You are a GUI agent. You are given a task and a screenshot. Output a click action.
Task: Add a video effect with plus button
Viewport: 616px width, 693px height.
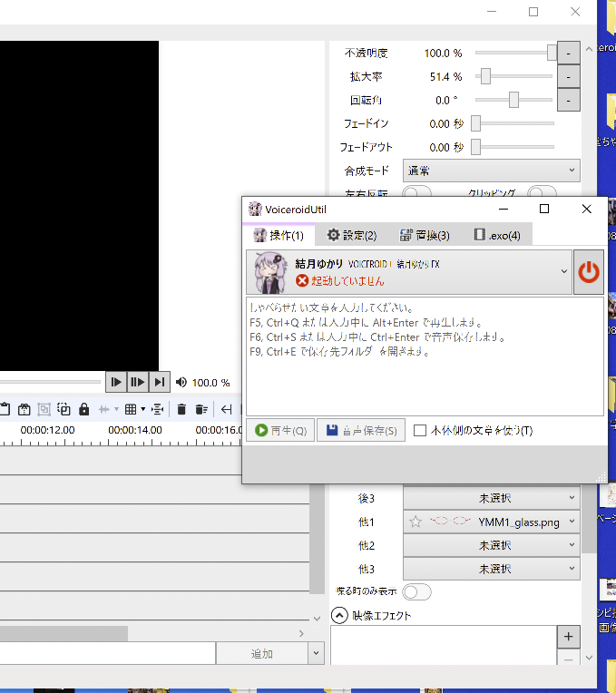point(568,637)
